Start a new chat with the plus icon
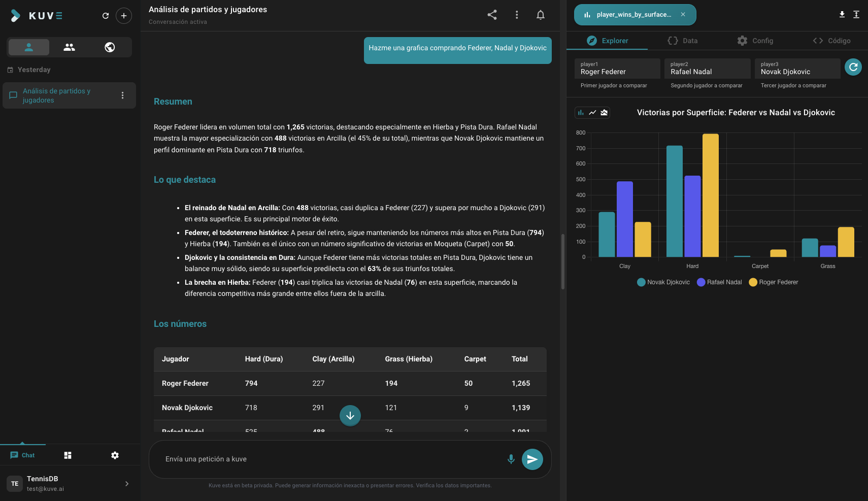 pos(124,15)
